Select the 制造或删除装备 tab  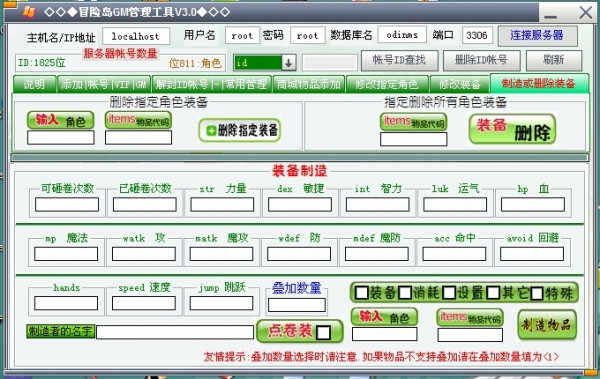(539, 83)
